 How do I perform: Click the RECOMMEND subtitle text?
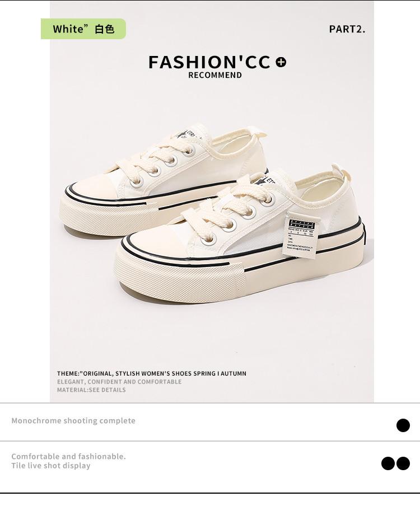(215, 75)
